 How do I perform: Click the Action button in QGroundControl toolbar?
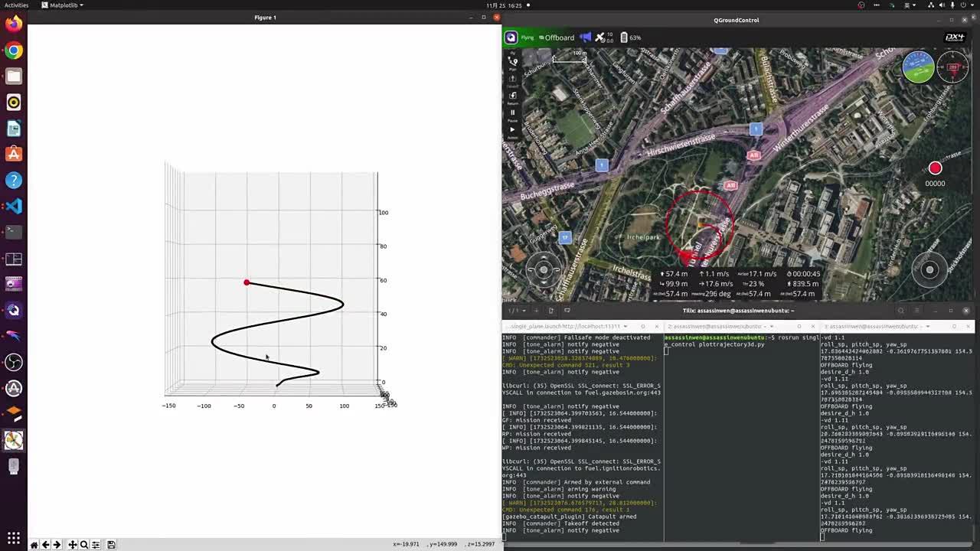click(x=513, y=131)
